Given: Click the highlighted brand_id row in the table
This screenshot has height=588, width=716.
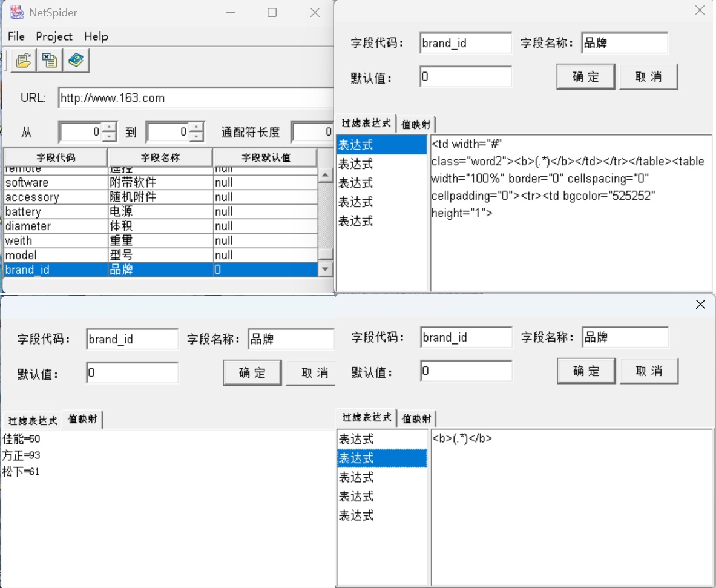Looking at the screenshot, I should (x=161, y=269).
